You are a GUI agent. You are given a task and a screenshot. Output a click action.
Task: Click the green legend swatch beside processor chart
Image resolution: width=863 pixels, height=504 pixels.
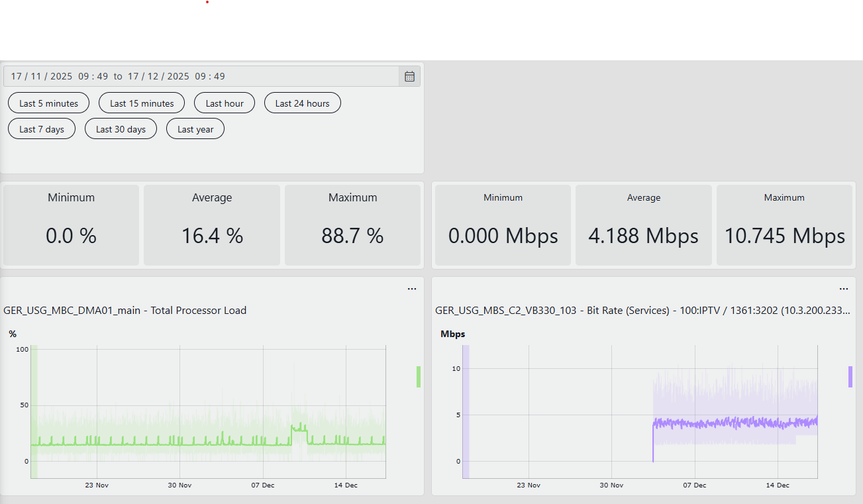(x=419, y=376)
